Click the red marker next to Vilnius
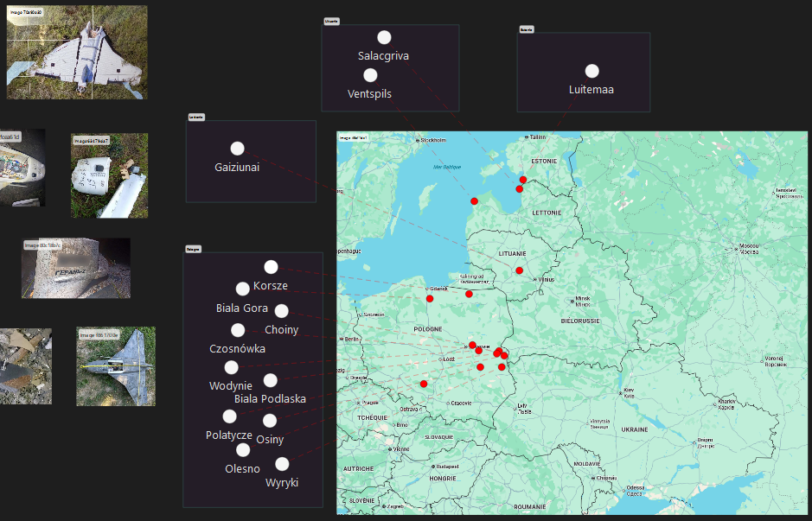Viewport: 812px width, 521px height. click(520, 270)
